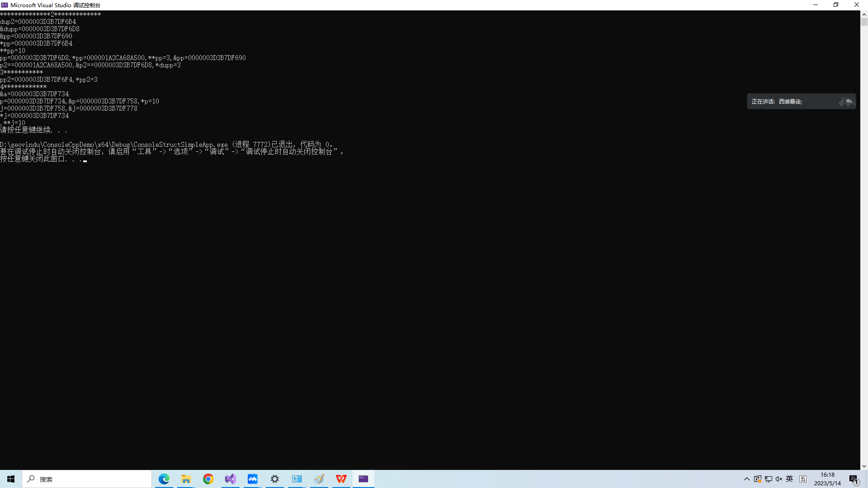868x488 pixels.
Task: Expand hidden system tray icons chevron
Action: tap(747, 479)
